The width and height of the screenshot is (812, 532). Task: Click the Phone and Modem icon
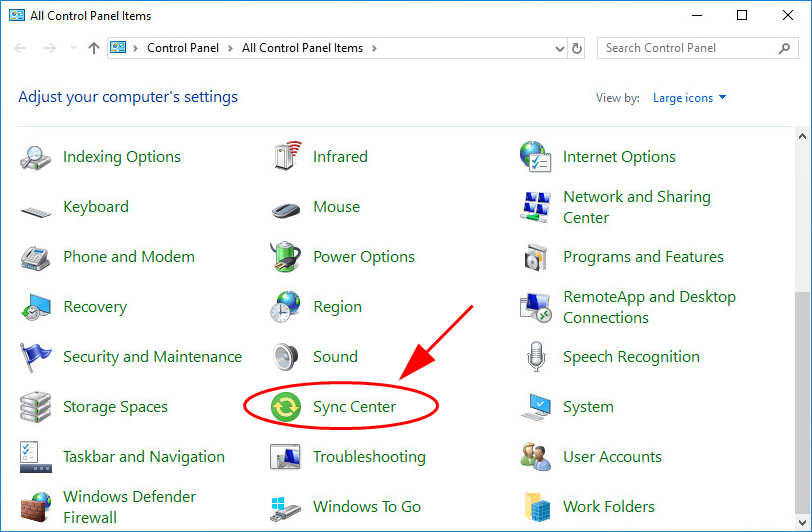[x=35, y=257]
